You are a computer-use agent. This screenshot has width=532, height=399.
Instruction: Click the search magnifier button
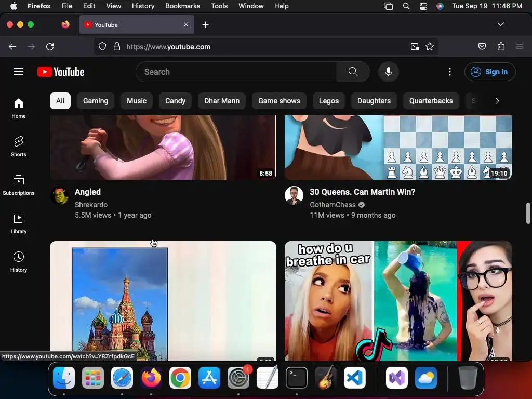click(x=353, y=72)
